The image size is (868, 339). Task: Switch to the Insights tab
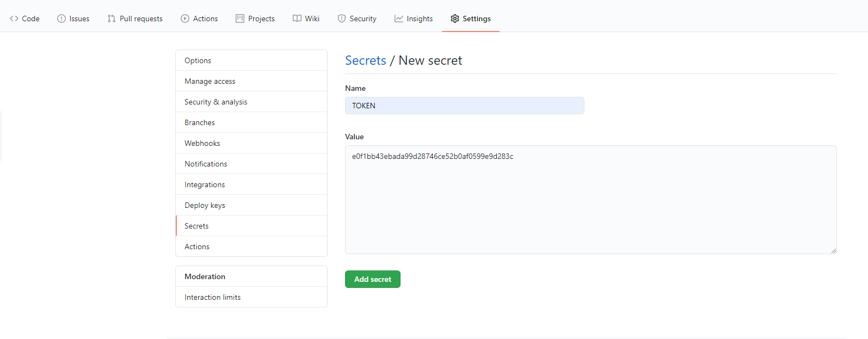420,19
